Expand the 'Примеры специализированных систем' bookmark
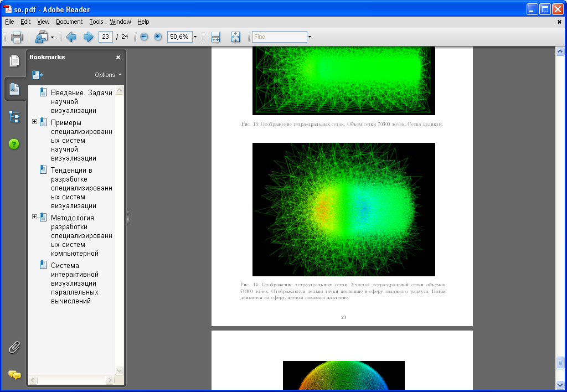 pos(34,121)
